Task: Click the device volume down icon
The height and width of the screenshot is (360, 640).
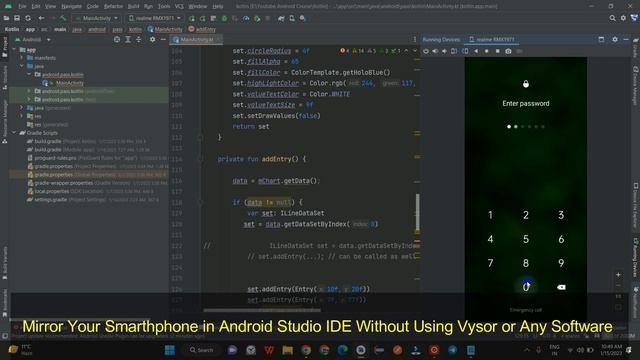Action: pos(444,51)
